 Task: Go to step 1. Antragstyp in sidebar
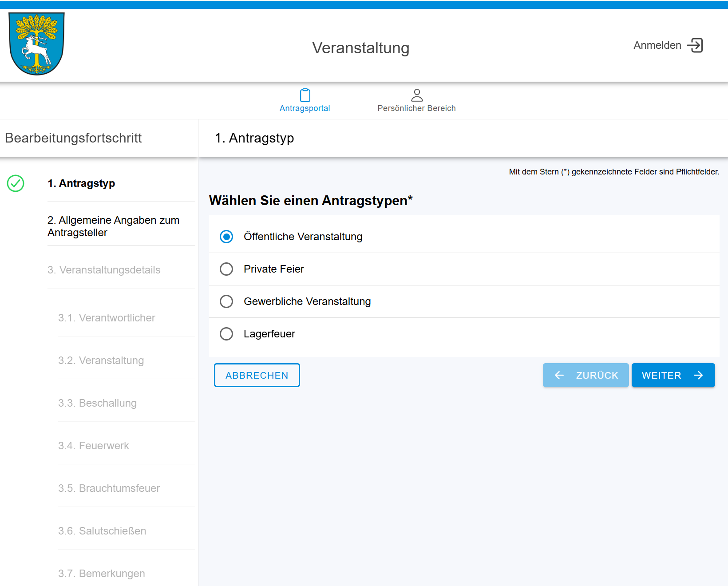(81, 183)
